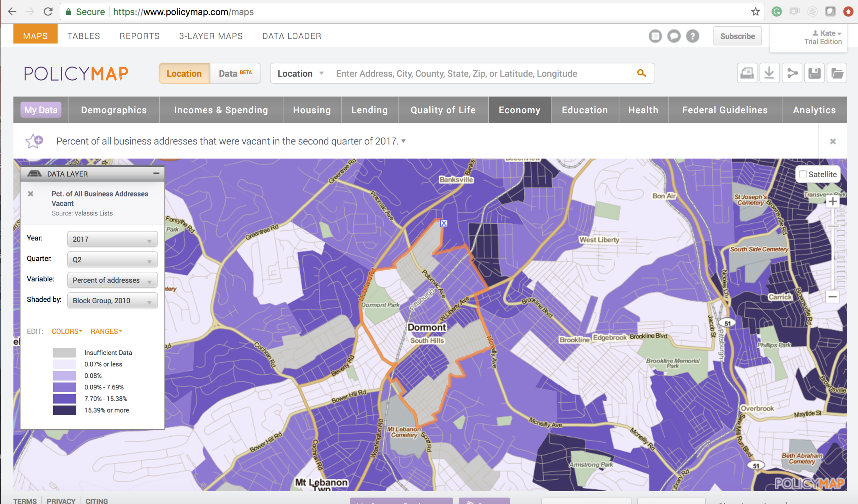Add map to favorites star-plus icon
The image size is (858, 504).
coord(34,141)
